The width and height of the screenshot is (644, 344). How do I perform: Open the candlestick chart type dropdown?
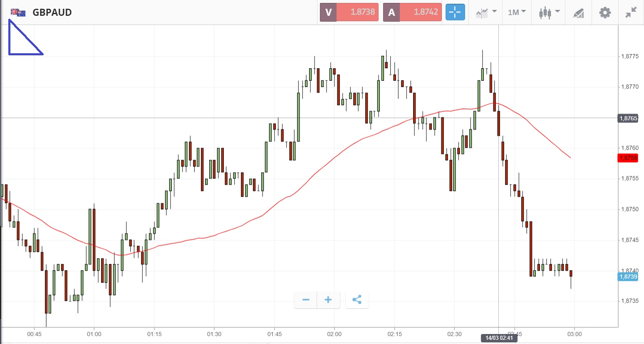pyautogui.click(x=549, y=12)
